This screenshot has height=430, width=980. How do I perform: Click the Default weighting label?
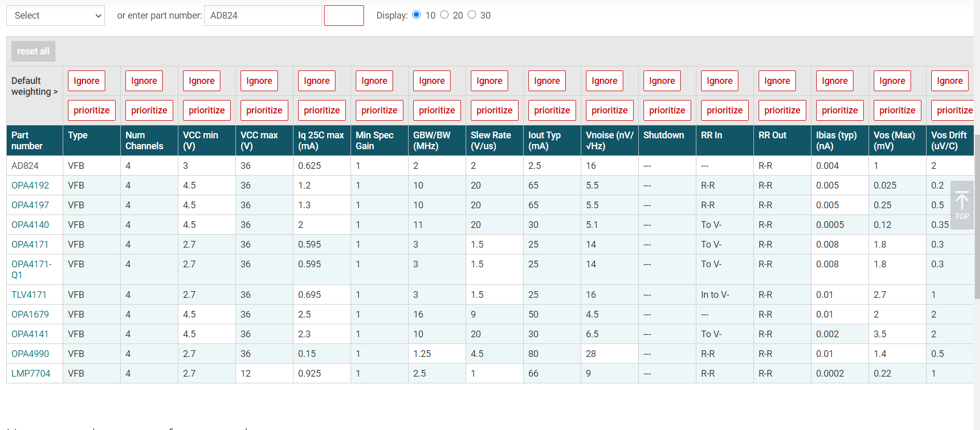click(x=34, y=86)
